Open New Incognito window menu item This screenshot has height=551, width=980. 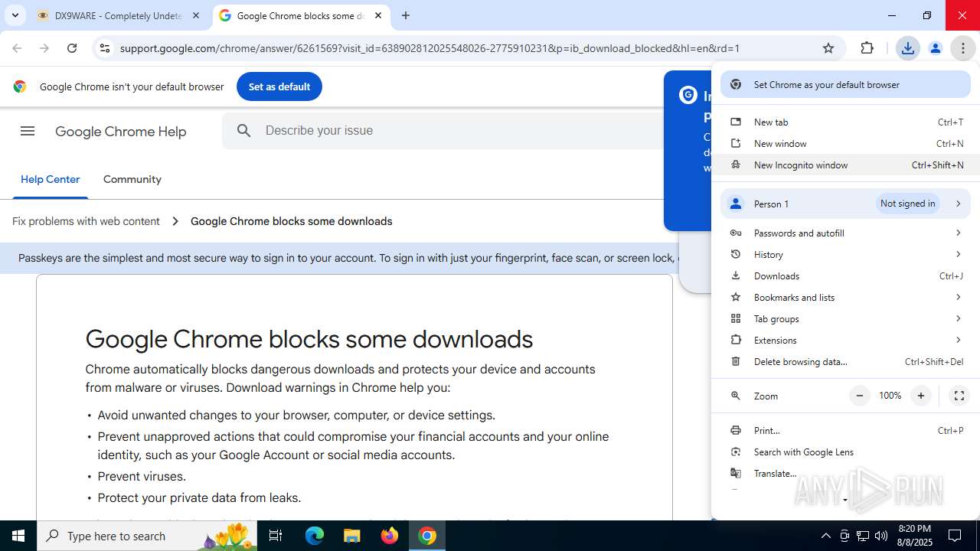pyautogui.click(x=845, y=165)
